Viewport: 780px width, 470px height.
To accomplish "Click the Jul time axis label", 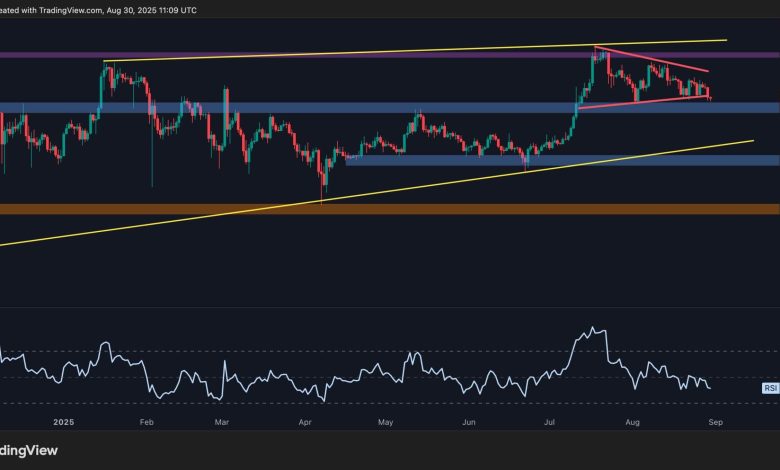I will [x=549, y=422].
